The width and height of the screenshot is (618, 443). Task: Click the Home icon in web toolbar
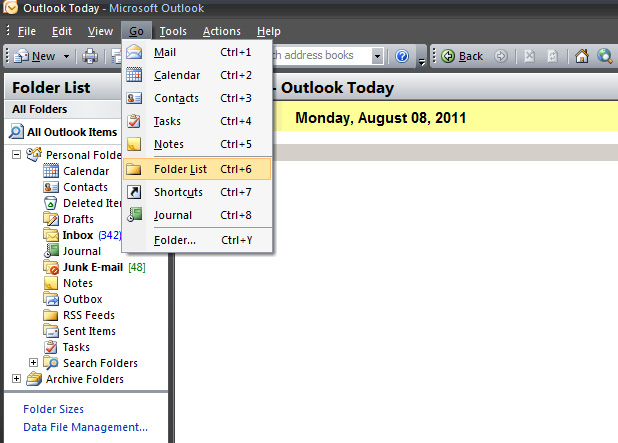tap(582, 56)
